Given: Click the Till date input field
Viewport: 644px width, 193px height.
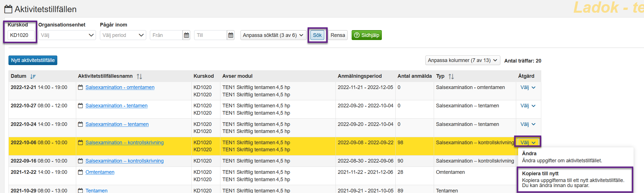Looking at the screenshot, I should pyautogui.click(x=211, y=35).
